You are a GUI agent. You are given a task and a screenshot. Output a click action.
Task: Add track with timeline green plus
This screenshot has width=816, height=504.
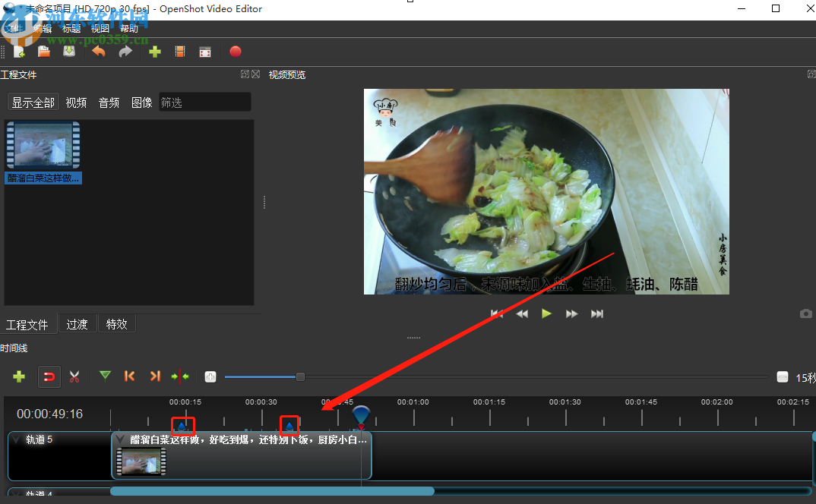coord(19,376)
